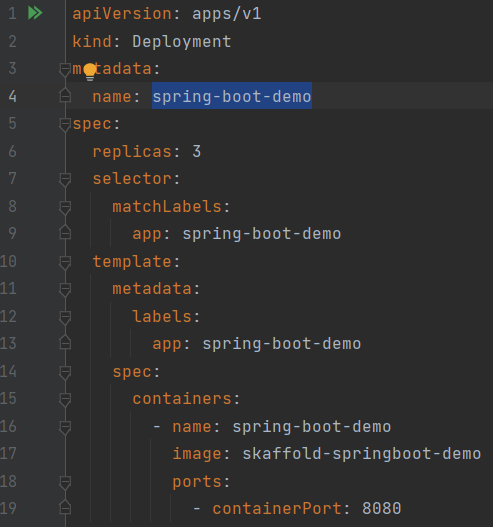493x527 pixels.
Task: Click the skaffold-springboot-demo image value
Action: (362, 454)
